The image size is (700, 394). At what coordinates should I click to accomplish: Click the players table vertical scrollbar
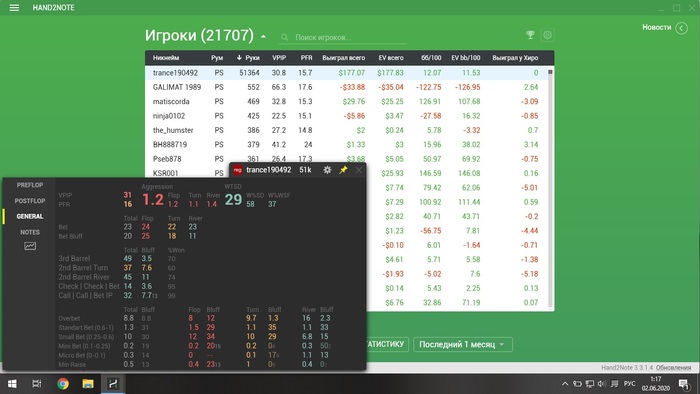click(x=550, y=187)
